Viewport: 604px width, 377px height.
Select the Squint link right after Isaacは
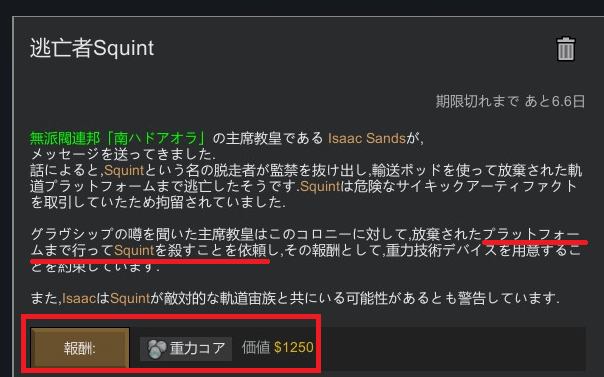point(130,298)
